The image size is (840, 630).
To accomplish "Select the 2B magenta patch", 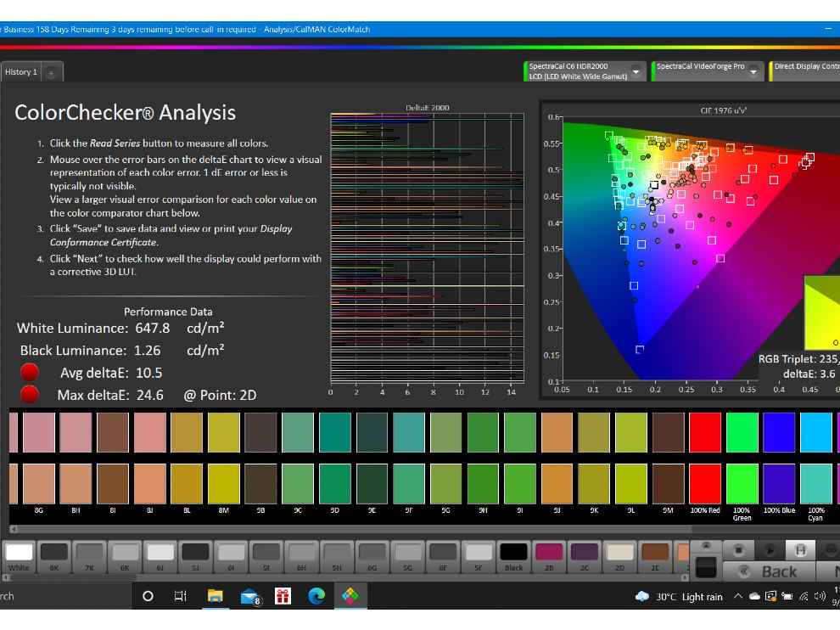I will [x=549, y=557].
